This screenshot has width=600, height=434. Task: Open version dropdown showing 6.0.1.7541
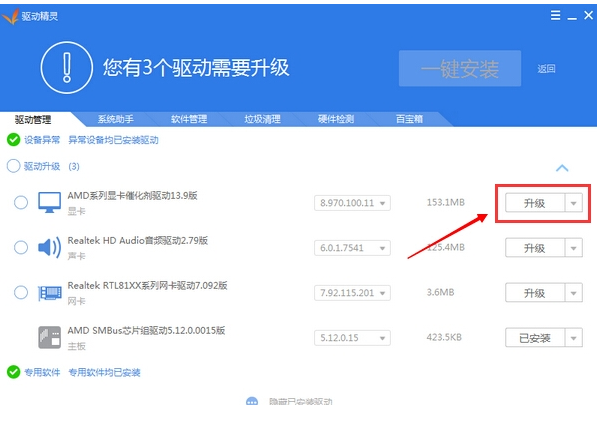353,248
